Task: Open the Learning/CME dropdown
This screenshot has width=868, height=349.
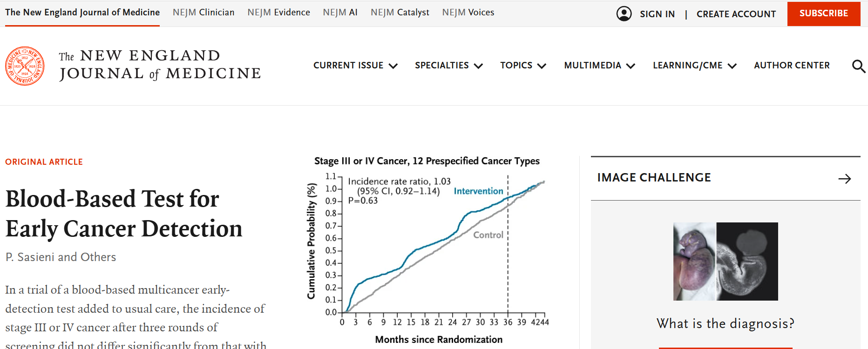Action: click(695, 66)
